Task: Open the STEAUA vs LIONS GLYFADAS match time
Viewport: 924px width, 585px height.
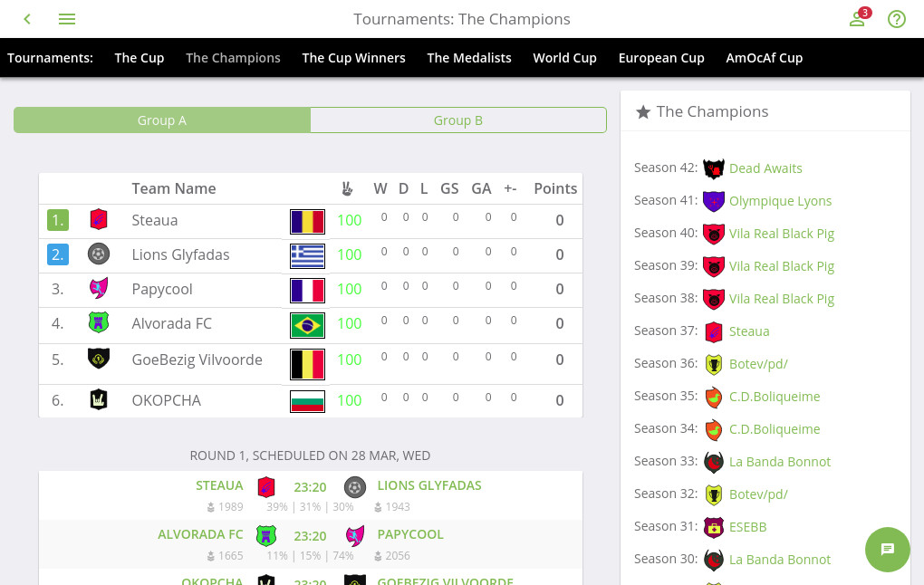Action: 310,487
